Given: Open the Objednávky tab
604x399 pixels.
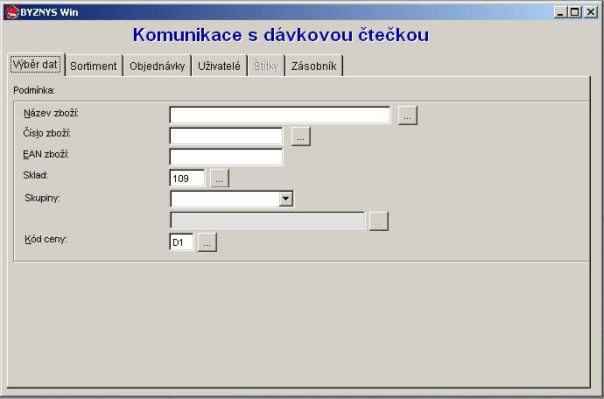Looking at the screenshot, I should pos(157,66).
